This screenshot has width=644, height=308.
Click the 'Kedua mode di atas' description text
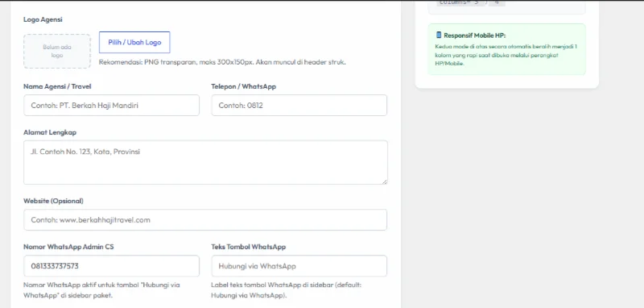tap(506, 55)
